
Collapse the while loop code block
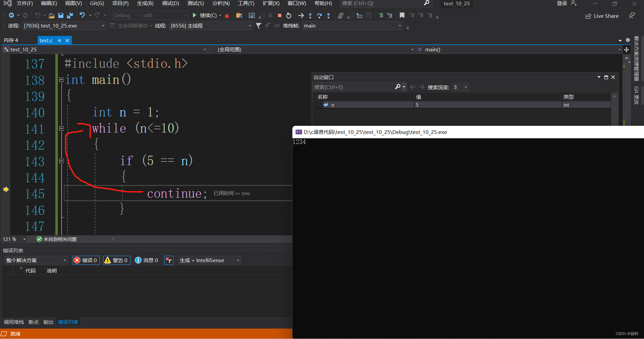tap(62, 128)
